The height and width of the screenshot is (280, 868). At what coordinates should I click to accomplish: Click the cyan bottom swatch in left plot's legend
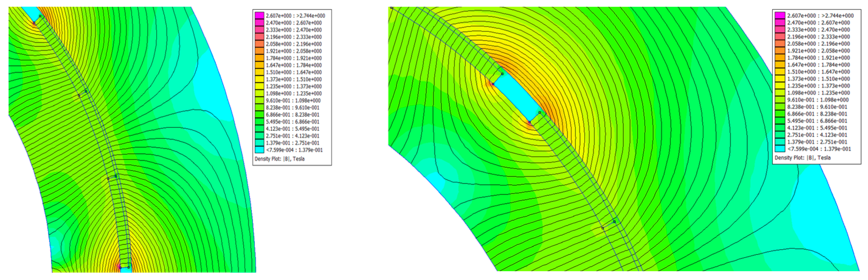tap(260, 150)
